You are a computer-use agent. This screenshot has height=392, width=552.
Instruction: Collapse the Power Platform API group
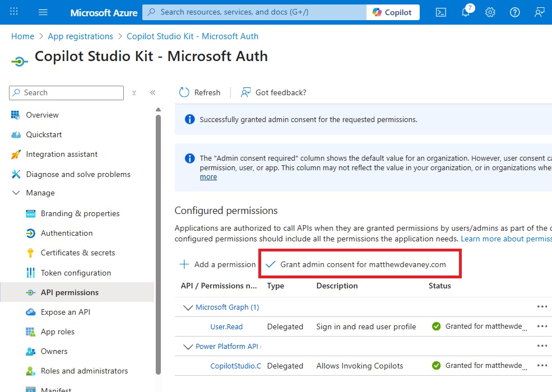[188, 347]
